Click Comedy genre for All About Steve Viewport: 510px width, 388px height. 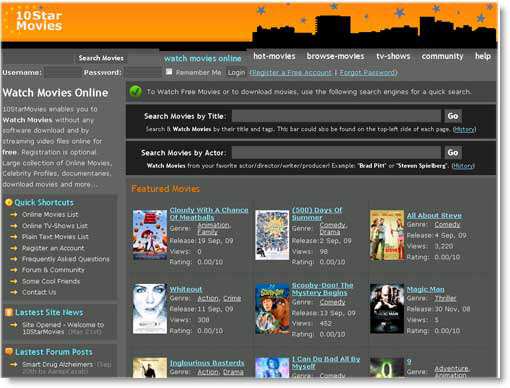pyautogui.click(x=447, y=225)
